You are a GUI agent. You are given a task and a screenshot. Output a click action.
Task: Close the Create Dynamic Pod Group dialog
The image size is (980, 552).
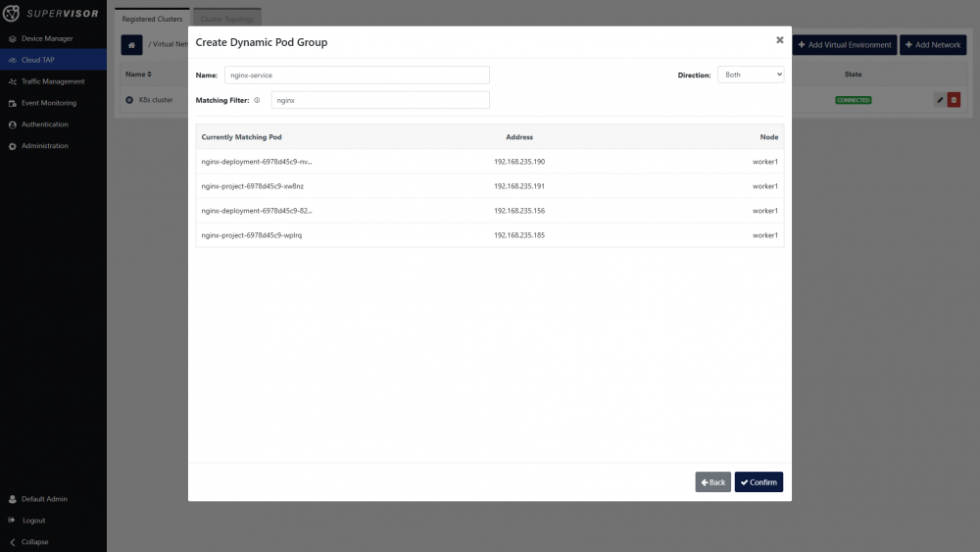point(780,40)
